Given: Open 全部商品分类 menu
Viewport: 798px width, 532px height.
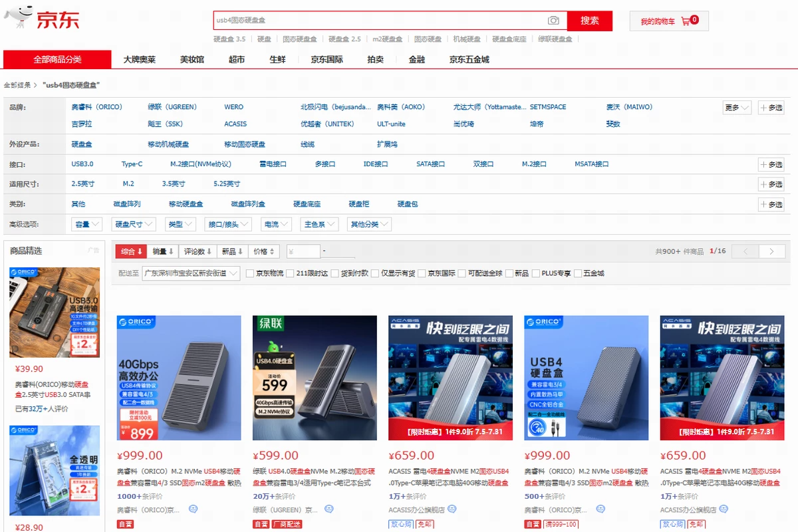Looking at the screenshot, I should 57,59.
